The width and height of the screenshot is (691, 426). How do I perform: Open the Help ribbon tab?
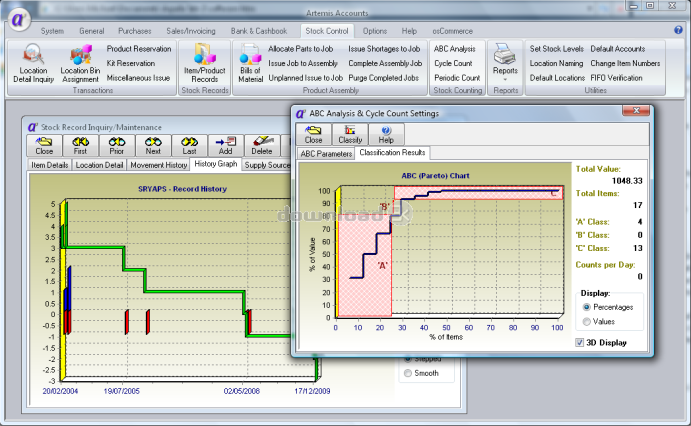pyautogui.click(x=409, y=31)
